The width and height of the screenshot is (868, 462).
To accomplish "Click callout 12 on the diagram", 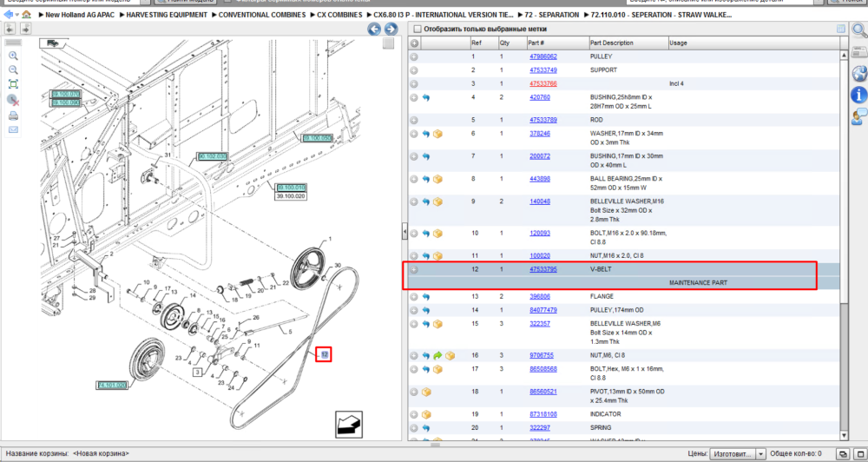I will click(324, 354).
